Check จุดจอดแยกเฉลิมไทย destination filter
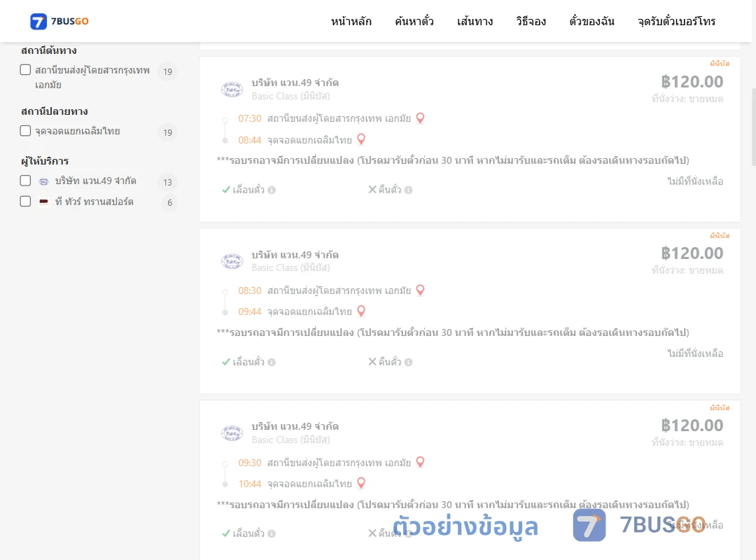Image resolution: width=756 pixels, height=560 pixels. point(26,131)
